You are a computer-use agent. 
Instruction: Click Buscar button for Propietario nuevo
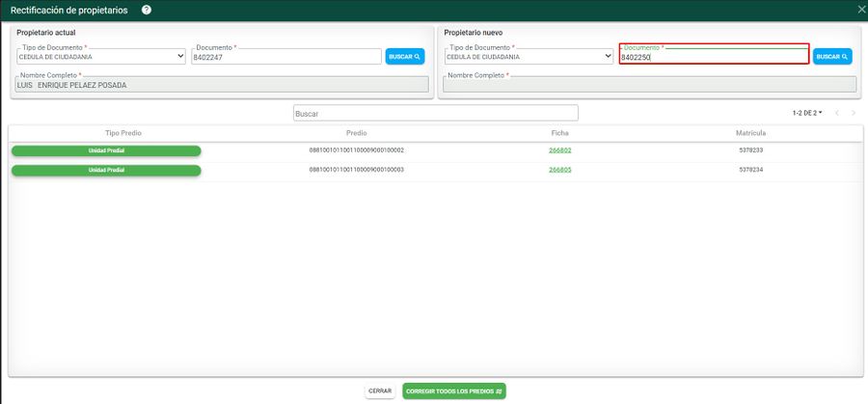832,57
